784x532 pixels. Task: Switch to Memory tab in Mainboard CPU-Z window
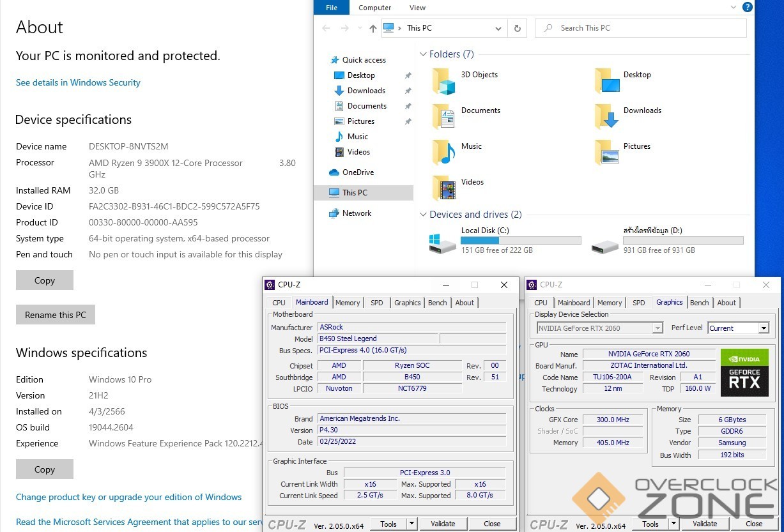tap(348, 303)
